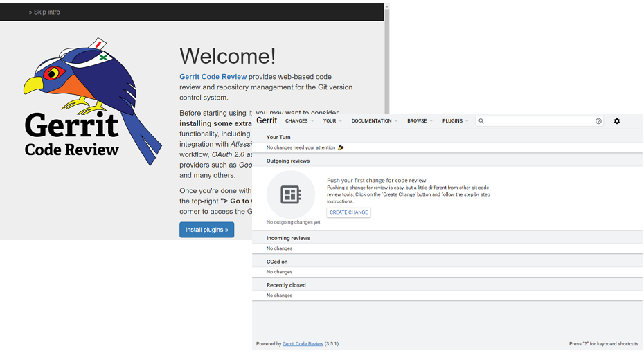This screenshot has width=644, height=353.
Task: Expand the PLUGINS dropdown arrow
Action: point(467,121)
